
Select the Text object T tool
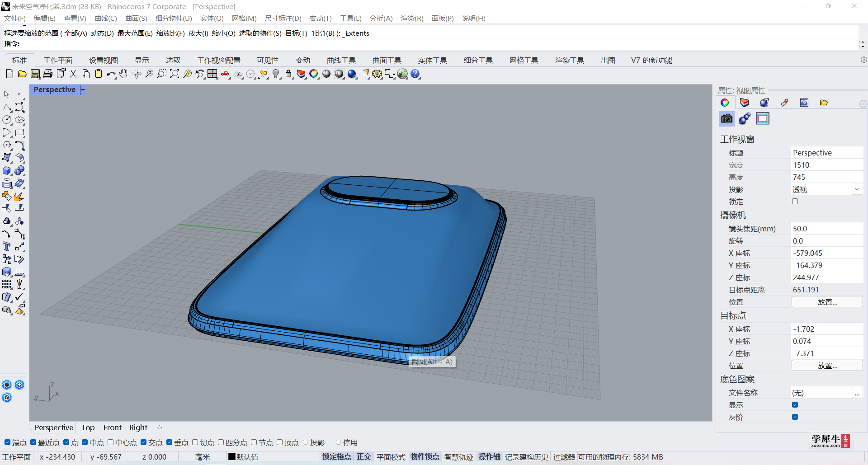tap(7, 246)
